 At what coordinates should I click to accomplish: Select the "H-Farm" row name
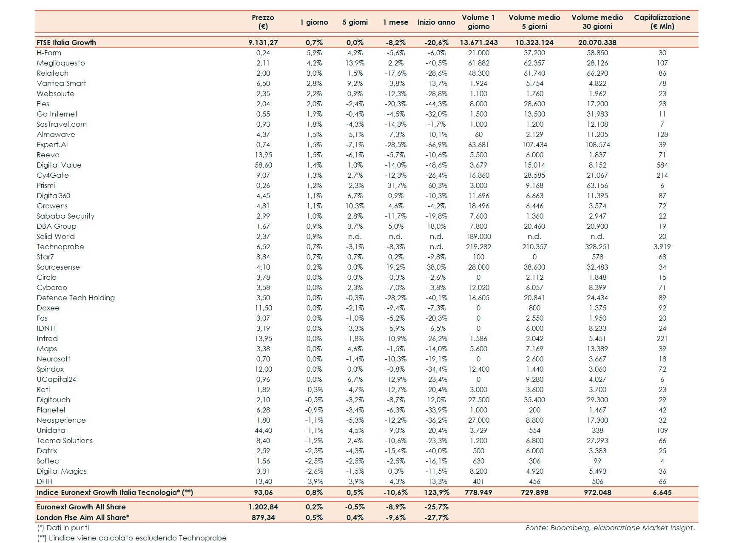49,53
